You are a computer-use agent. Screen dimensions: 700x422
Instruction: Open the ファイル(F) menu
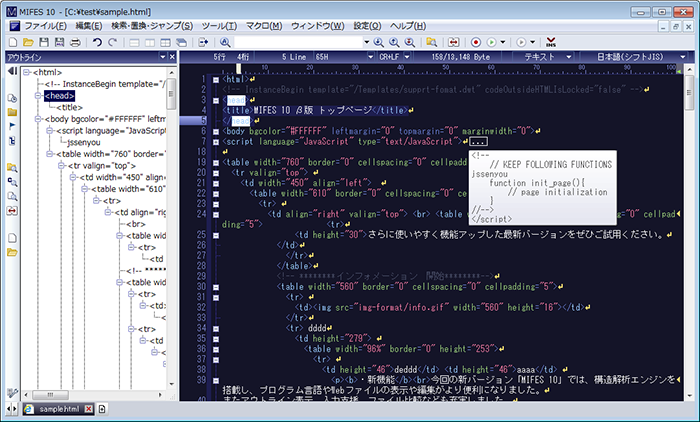point(45,24)
